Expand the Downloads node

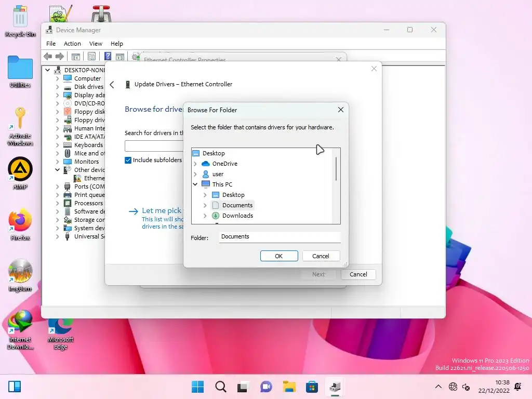tap(205, 216)
